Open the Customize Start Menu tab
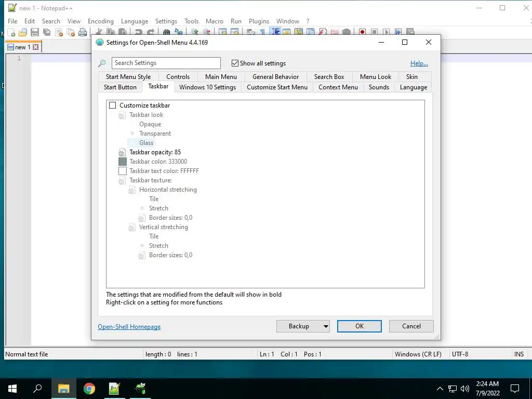 [277, 87]
